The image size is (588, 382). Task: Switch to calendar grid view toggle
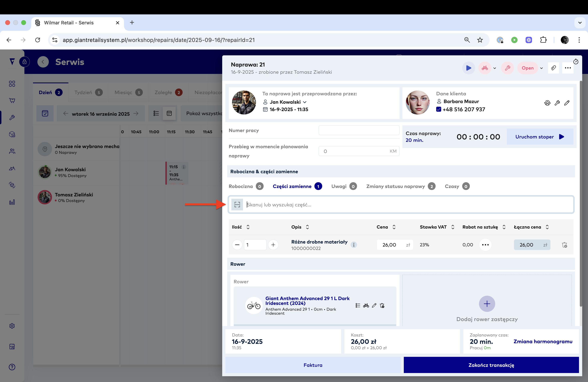[169, 113]
